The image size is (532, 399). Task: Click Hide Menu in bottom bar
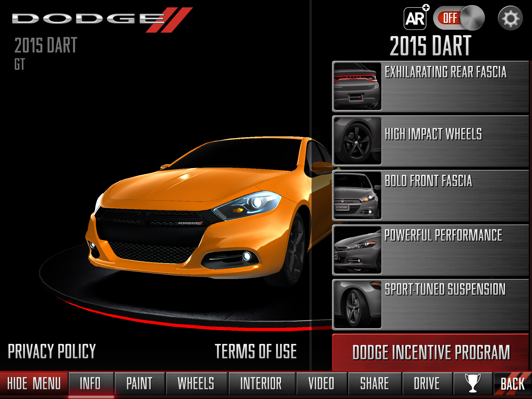(34, 383)
